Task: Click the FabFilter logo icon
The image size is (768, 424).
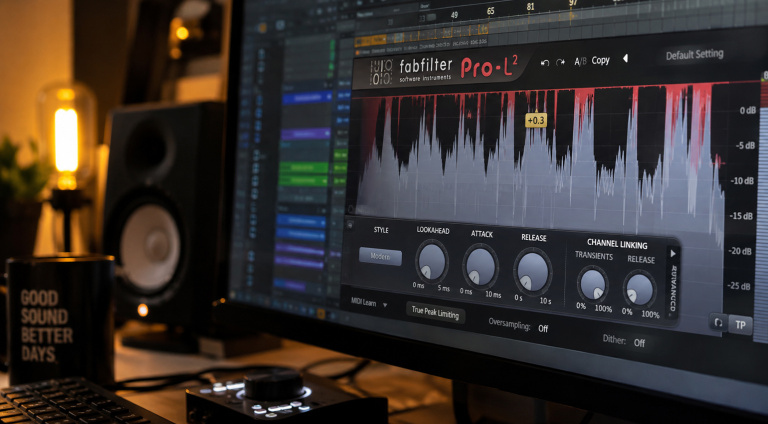Action: pos(381,72)
